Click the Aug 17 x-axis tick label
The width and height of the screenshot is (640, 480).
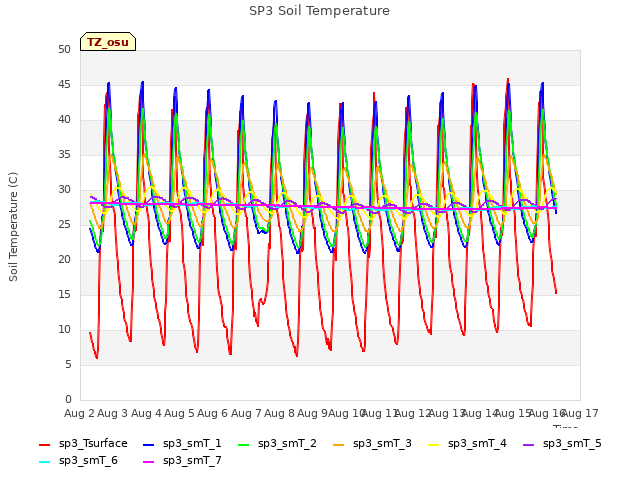click(x=580, y=413)
